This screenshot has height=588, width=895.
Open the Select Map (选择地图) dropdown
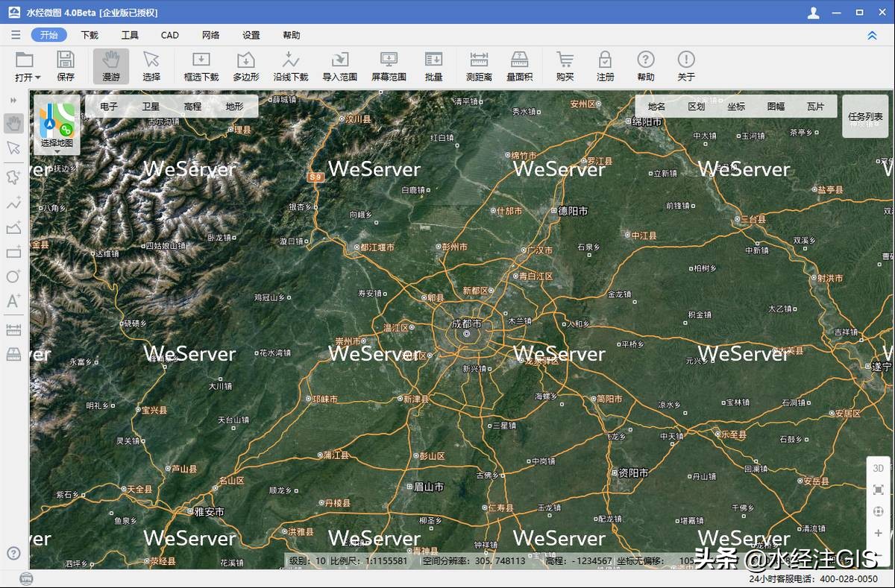tap(57, 124)
